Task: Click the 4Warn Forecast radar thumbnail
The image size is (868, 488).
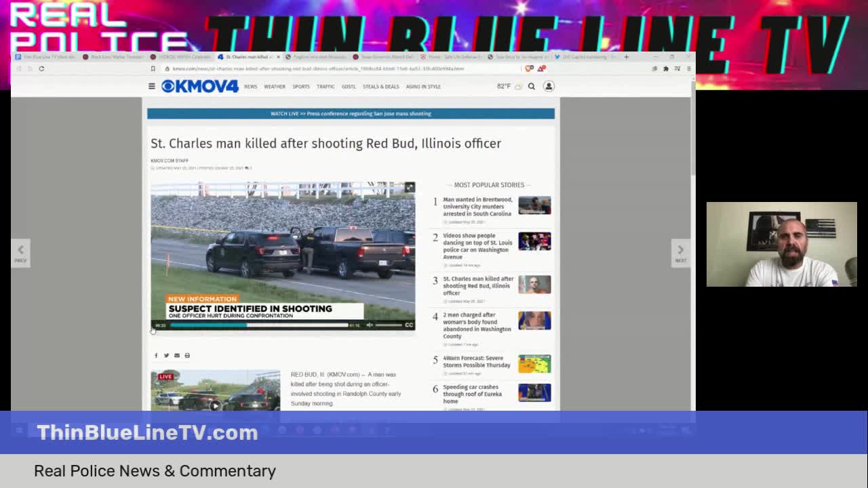Action: 534,363
